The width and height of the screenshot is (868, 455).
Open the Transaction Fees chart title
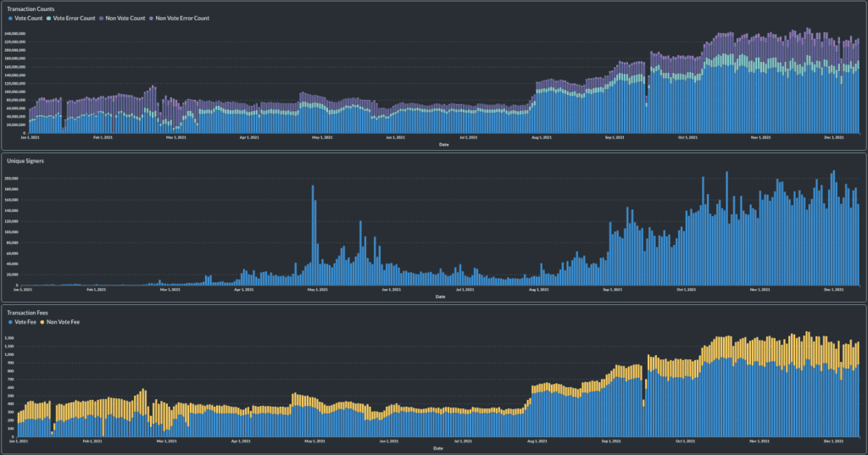(x=28, y=313)
